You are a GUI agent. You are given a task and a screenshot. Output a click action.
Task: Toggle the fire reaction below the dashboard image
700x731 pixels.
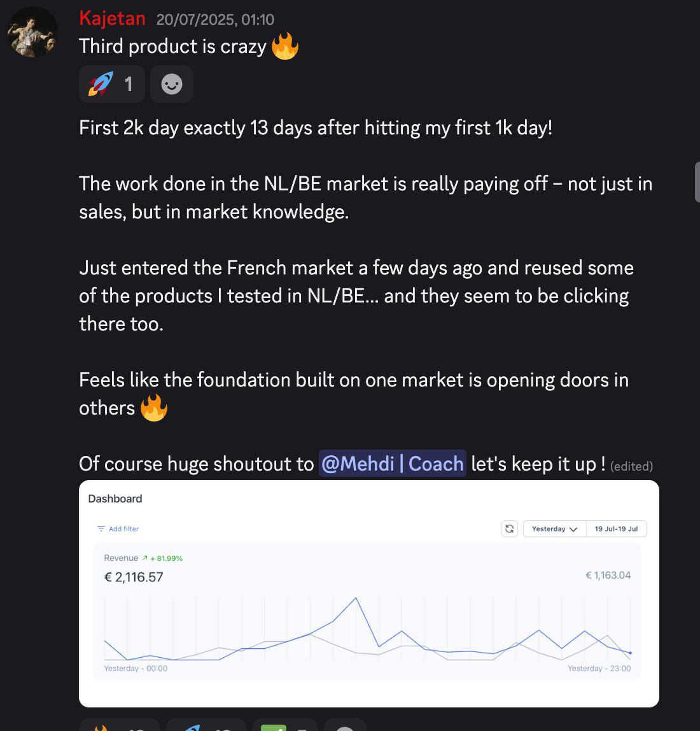(119, 725)
